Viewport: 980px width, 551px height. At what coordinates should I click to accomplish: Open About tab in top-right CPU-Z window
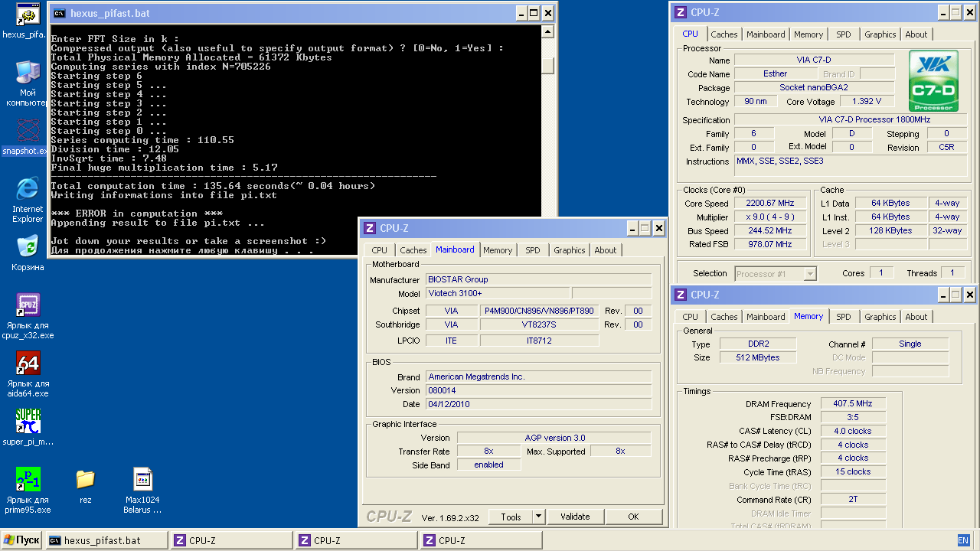916,34
